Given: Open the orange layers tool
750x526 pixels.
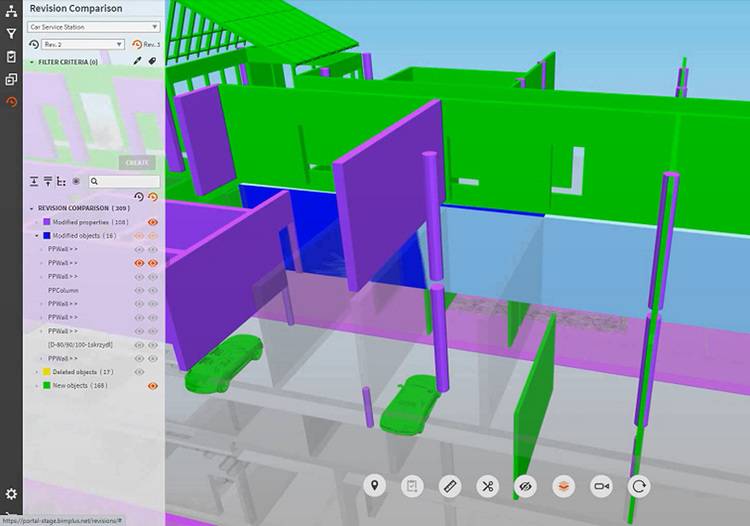Looking at the screenshot, I should pos(563,487).
